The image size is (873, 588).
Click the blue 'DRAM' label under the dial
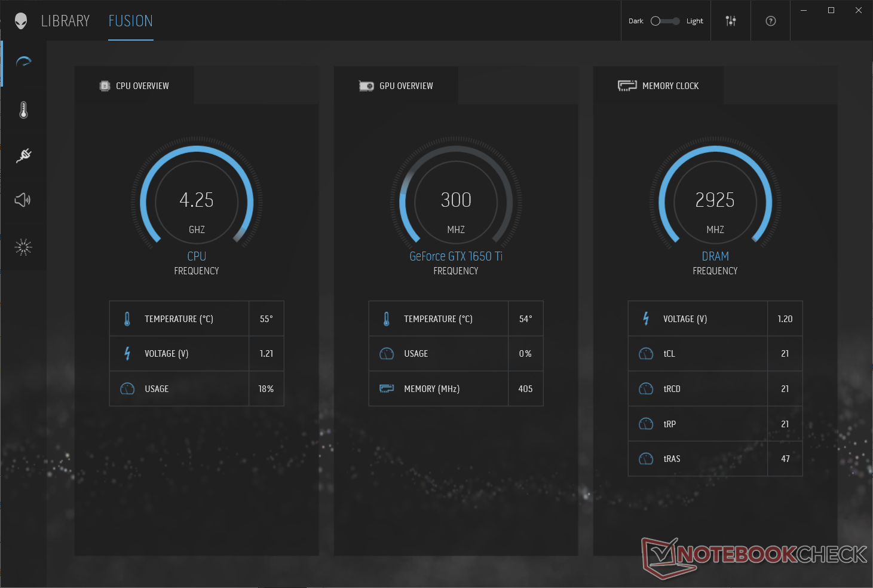(715, 256)
